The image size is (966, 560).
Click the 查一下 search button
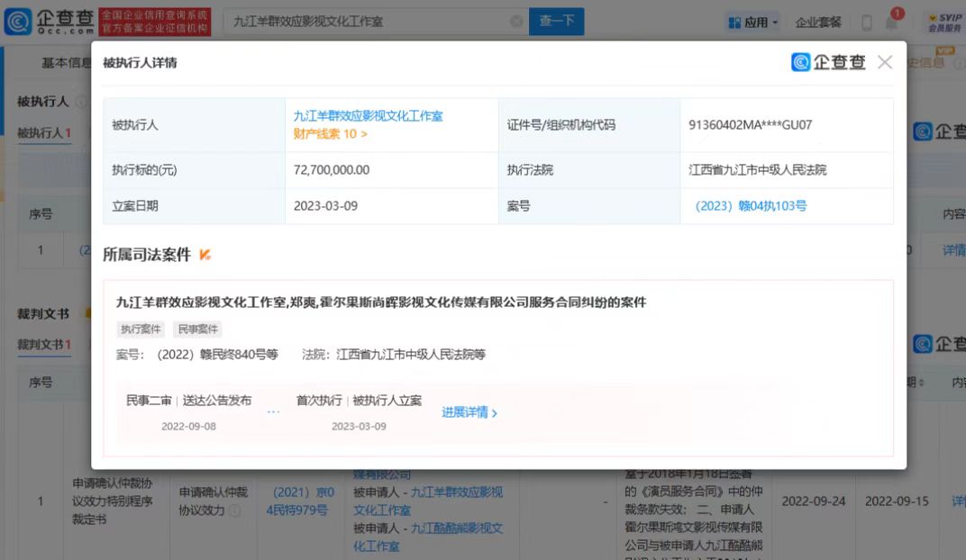pos(556,22)
